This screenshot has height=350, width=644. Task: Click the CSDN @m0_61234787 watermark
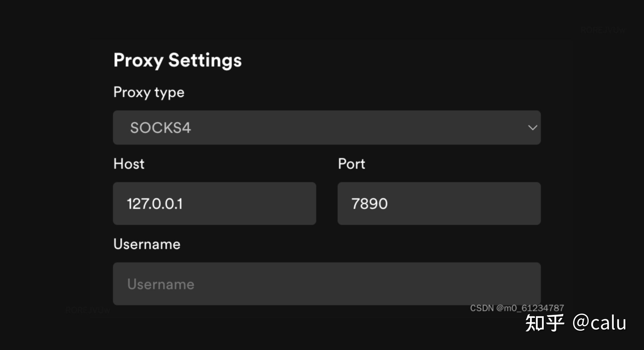click(517, 308)
